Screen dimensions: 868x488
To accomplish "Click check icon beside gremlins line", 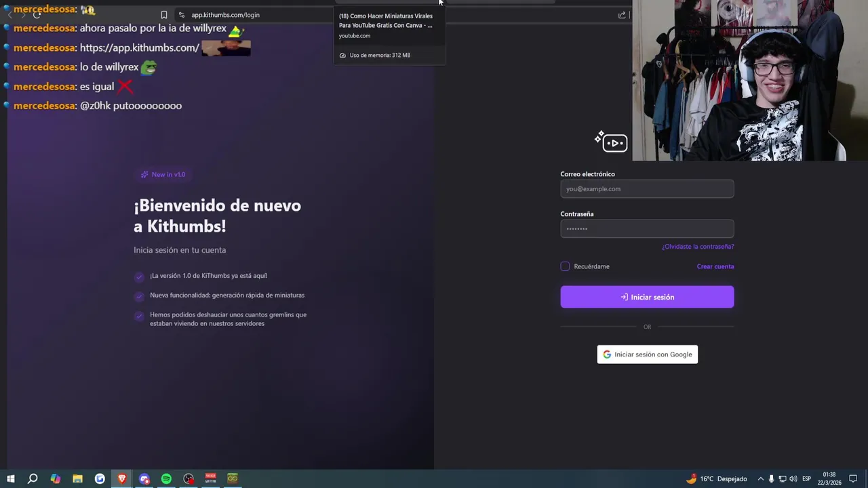I will pos(139,316).
